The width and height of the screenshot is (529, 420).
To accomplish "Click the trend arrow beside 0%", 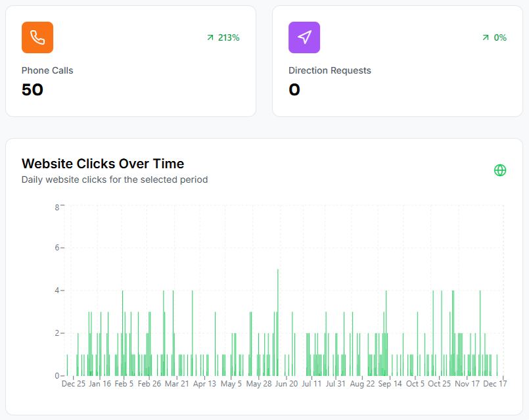I will [486, 38].
